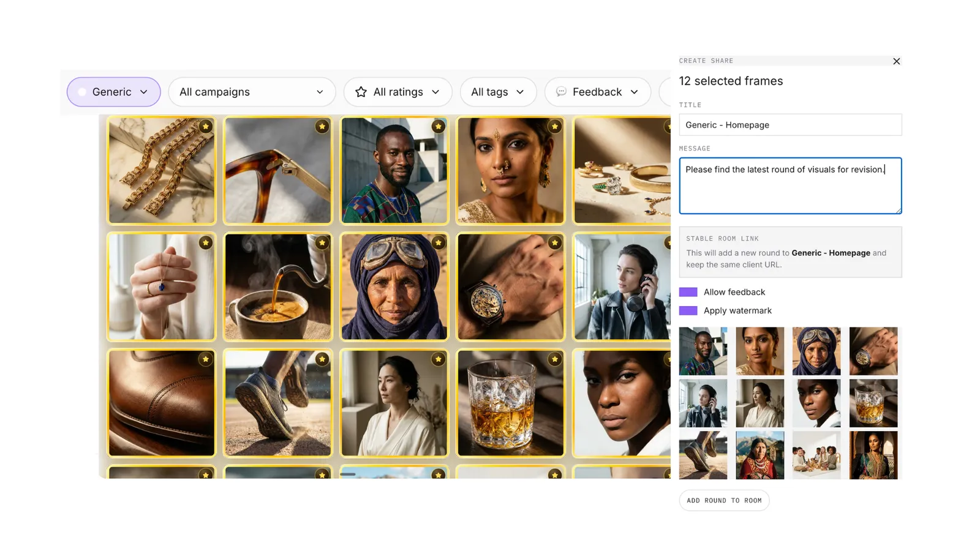Viewport: 980px width, 551px height.
Task: Open nose ring woman thumbnail in panel
Action: pos(760,351)
